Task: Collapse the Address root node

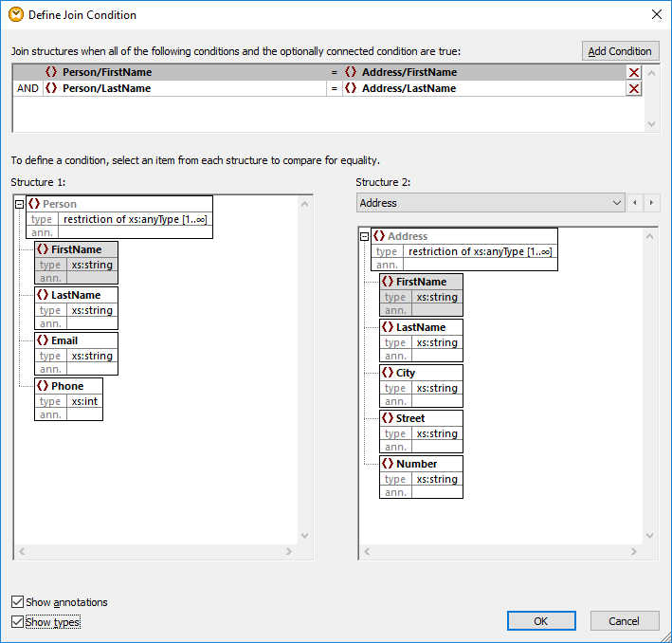Action: pos(365,236)
